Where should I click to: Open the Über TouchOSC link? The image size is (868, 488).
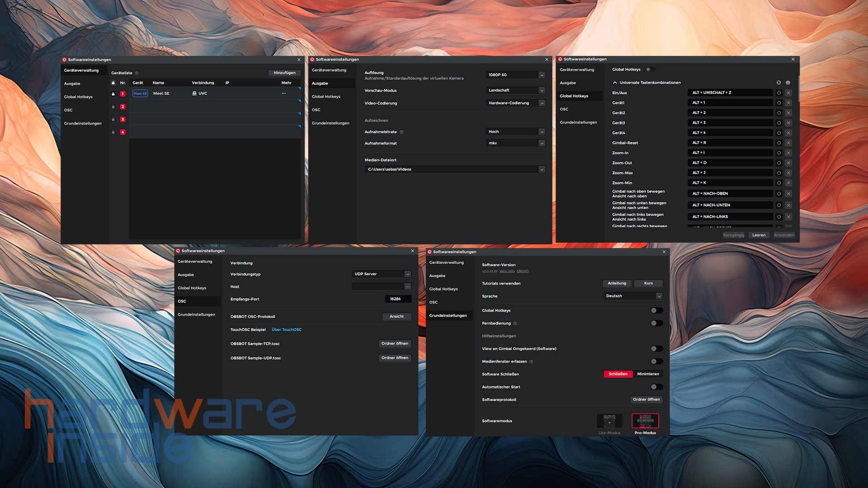[287, 330]
